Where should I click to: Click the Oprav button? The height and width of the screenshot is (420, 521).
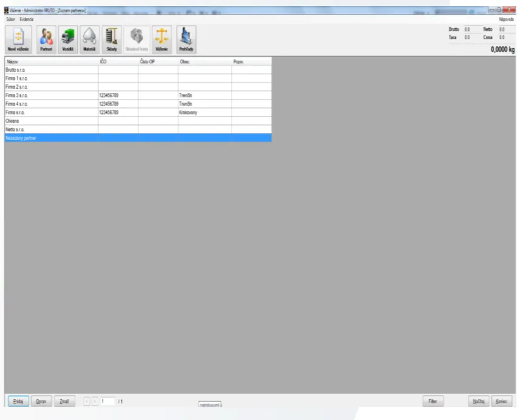tap(41, 401)
